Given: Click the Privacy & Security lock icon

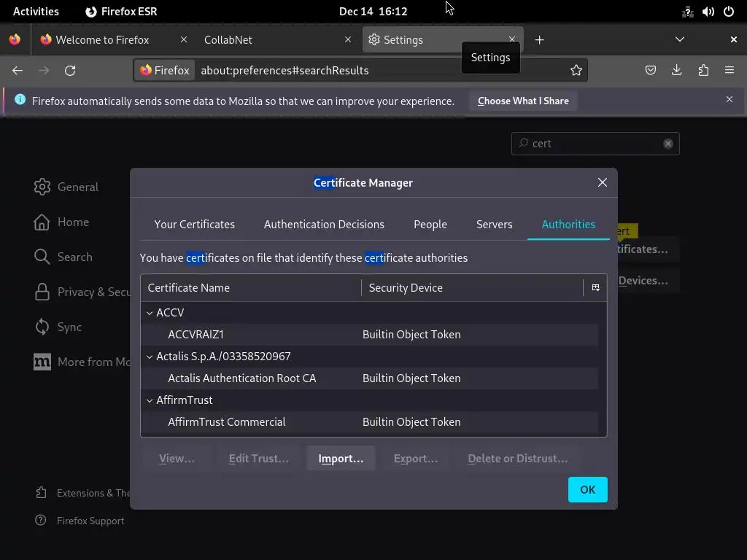Looking at the screenshot, I should [42, 292].
